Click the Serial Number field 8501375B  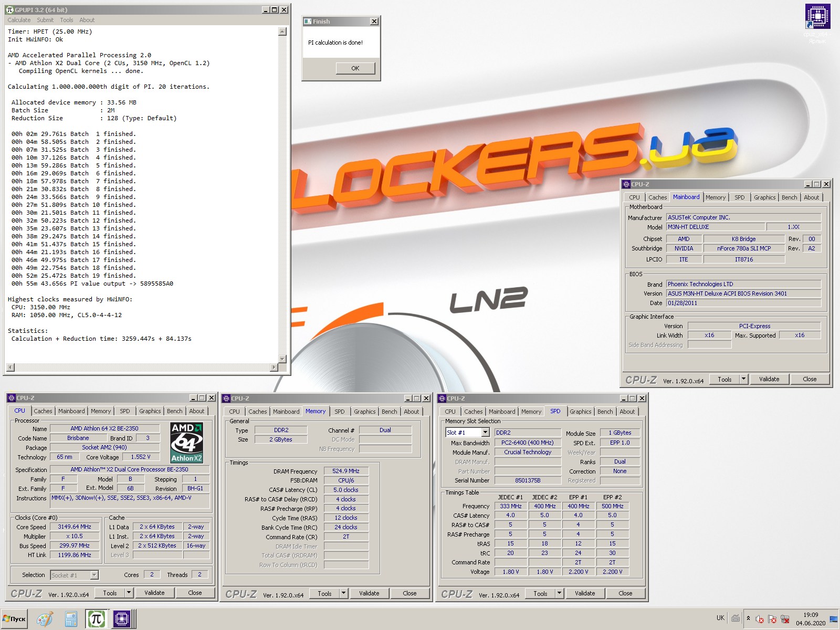528,480
